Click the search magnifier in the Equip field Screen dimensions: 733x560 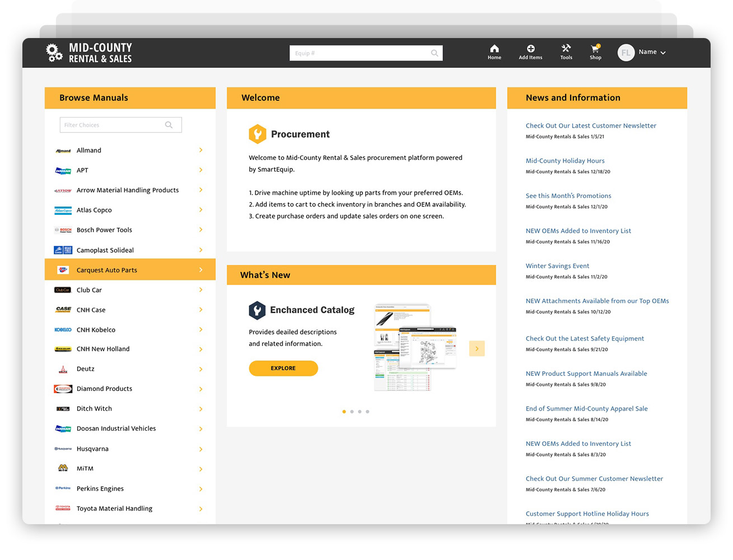[434, 53]
